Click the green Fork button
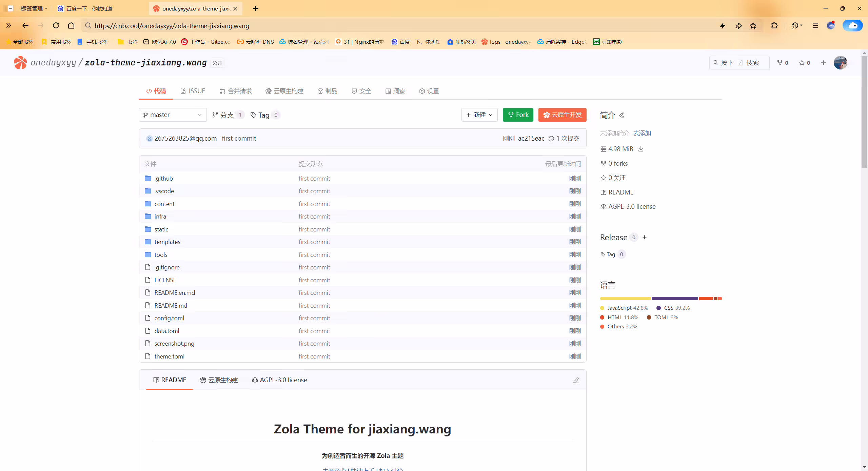This screenshot has width=868, height=471. [518, 115]
